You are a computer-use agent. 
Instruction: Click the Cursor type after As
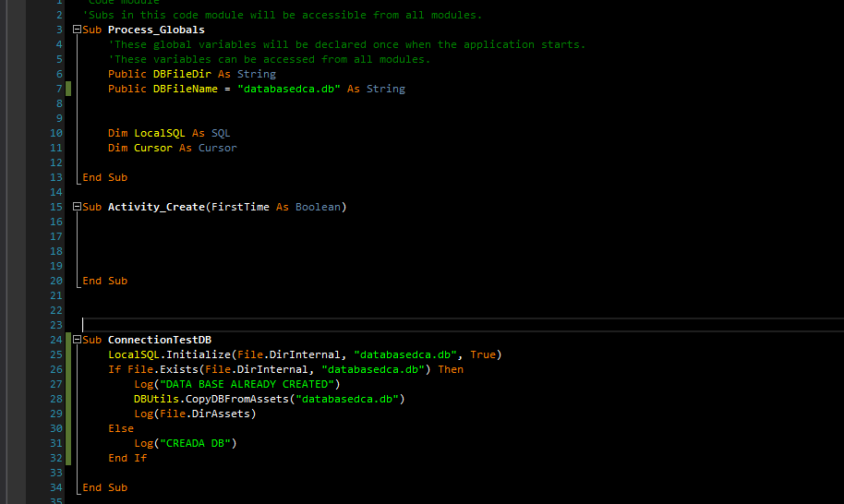point(217,148)
